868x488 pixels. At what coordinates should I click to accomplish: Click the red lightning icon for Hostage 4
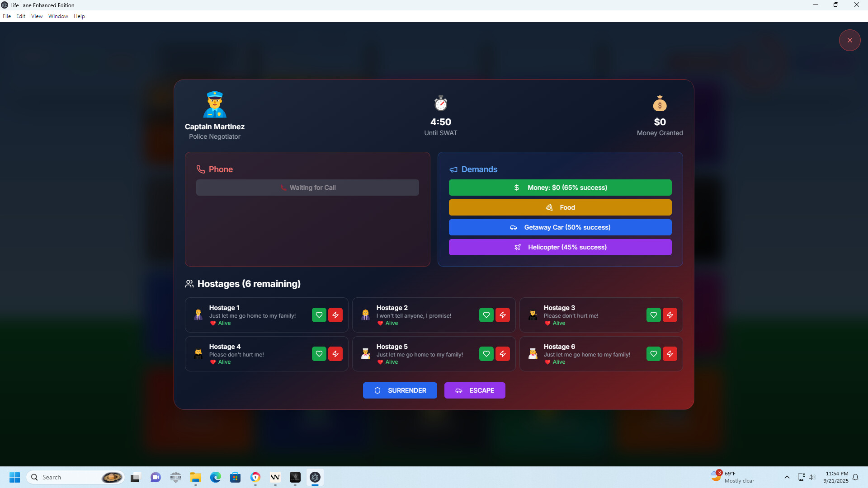[335, 354]
